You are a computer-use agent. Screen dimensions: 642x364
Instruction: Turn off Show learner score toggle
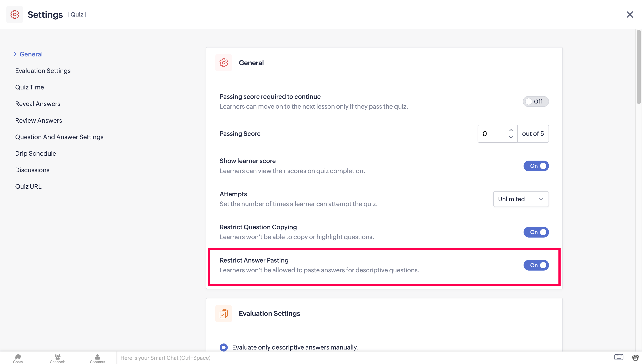coord(536,166)
